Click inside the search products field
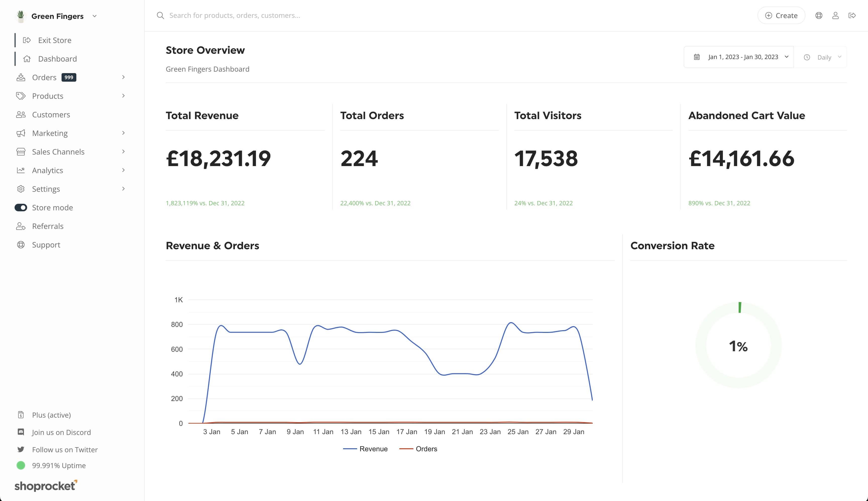Screen dimensions: 868x501 click(447, 16)
